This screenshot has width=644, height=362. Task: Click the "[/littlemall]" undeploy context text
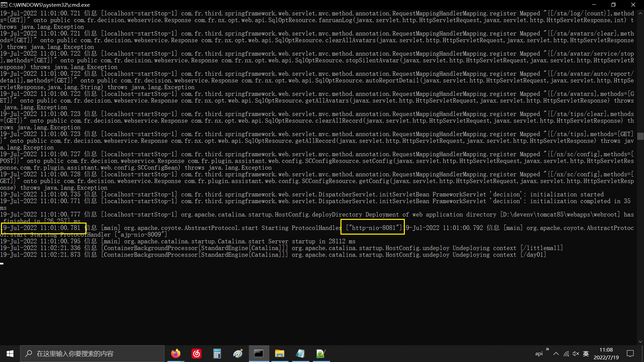pyautogui.click(x=541, y=248)
